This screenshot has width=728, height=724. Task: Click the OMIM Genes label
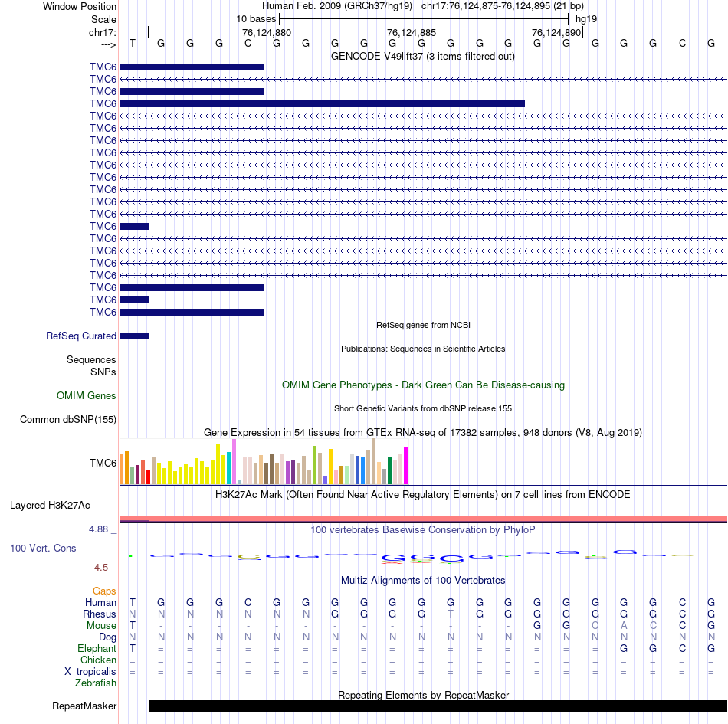(86, 396)
